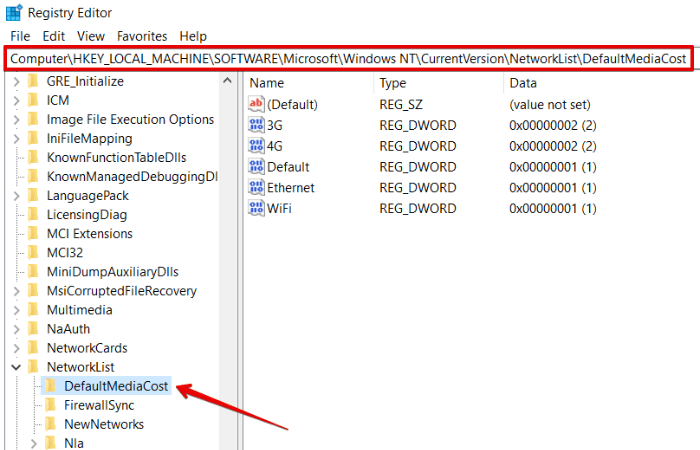
Task: Select the 4G DWORD value icon
Action: (x=256, y=146)
